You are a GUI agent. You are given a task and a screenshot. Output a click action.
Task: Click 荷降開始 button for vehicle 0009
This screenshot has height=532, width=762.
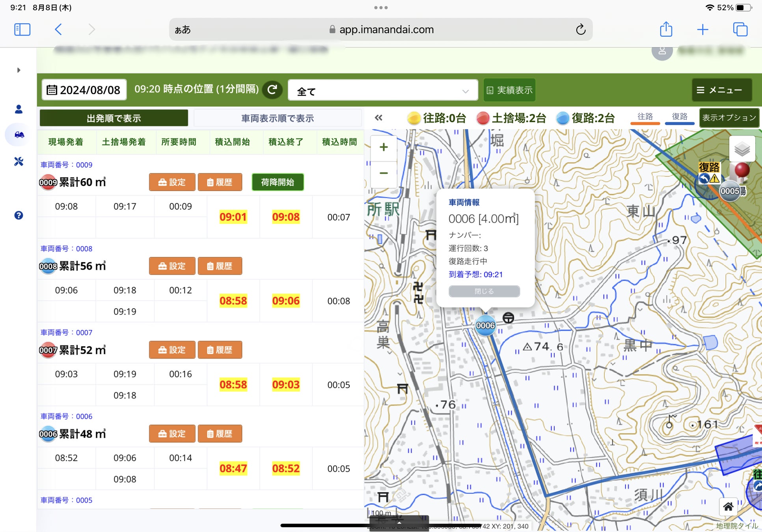[x=278, y=182]
